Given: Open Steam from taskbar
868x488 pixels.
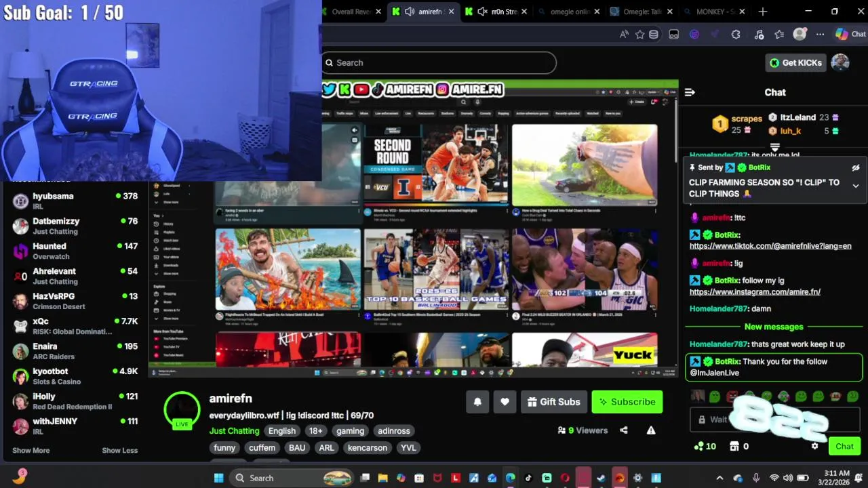Looking at the screenshot, I should coord(601,478).
